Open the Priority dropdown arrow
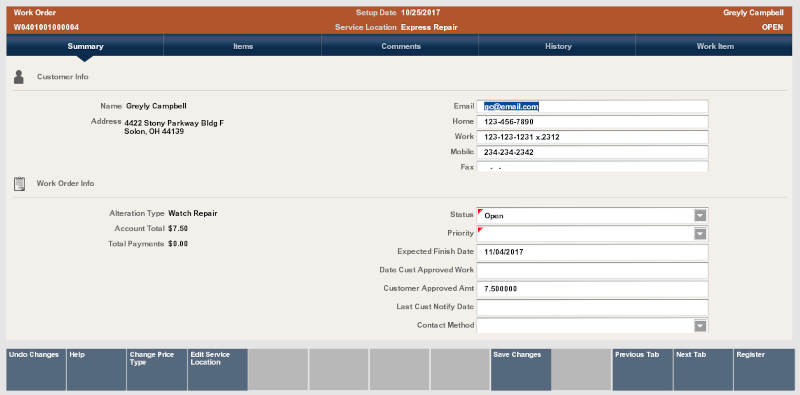800x395 pixels. 700,234
